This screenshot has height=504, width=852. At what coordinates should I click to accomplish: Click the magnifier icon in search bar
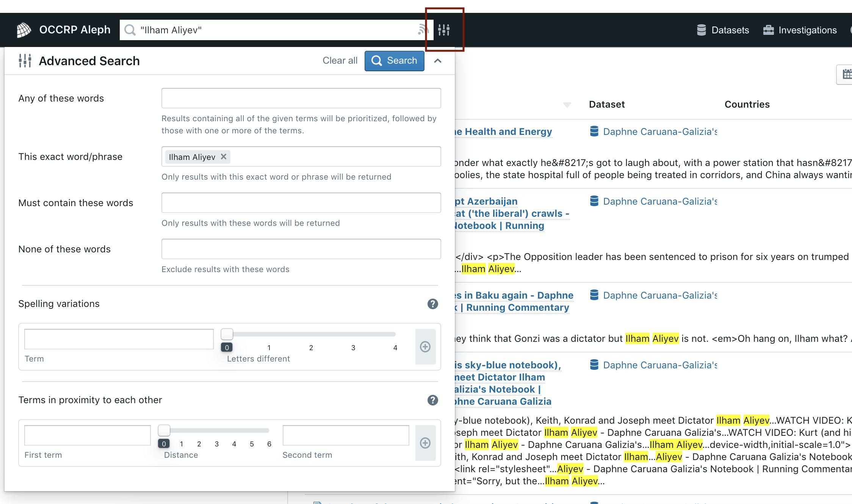coord(130,30)
